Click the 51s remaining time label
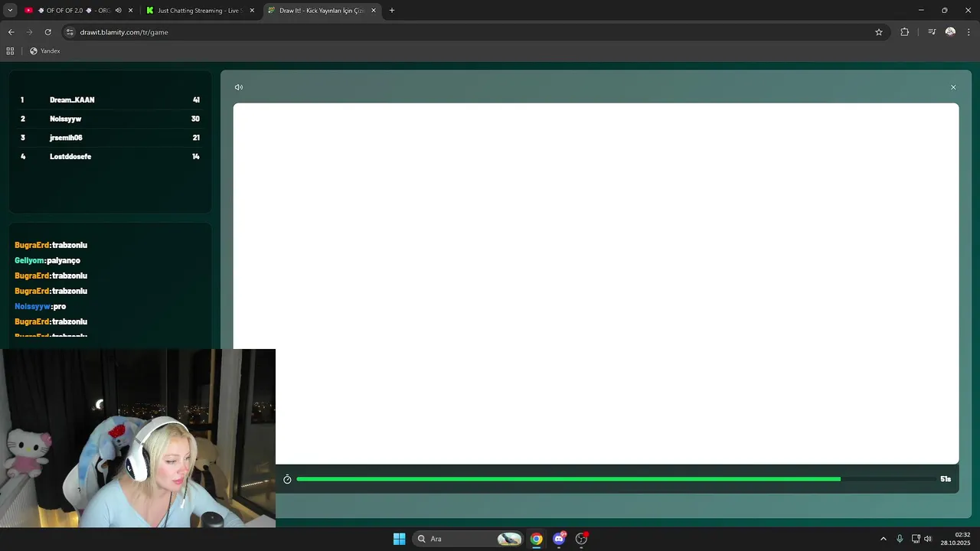The image size is (980, 551). pos(946,479)
